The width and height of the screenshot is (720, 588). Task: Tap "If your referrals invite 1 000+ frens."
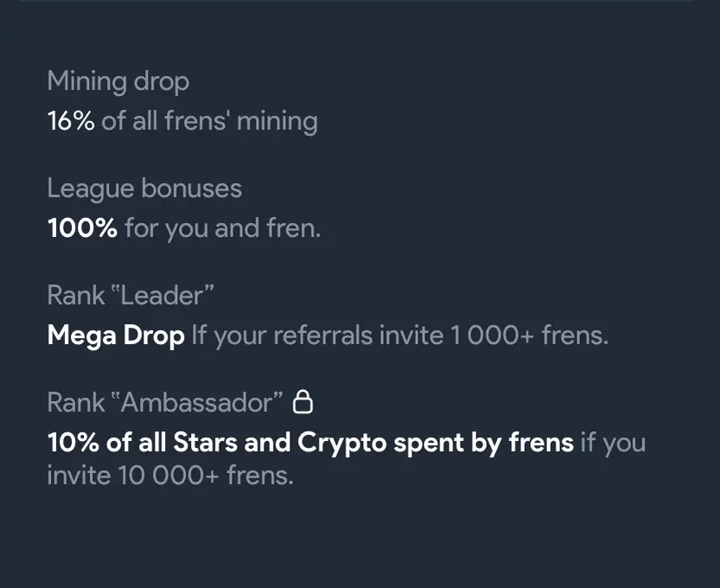click(x=400, y=336)
